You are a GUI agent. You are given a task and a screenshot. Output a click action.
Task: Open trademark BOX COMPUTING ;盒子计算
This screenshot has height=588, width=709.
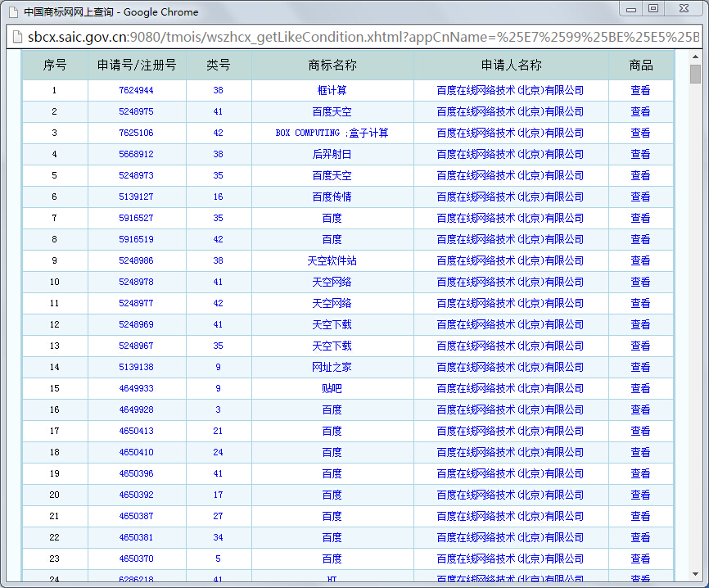click(x=332, y=133)
